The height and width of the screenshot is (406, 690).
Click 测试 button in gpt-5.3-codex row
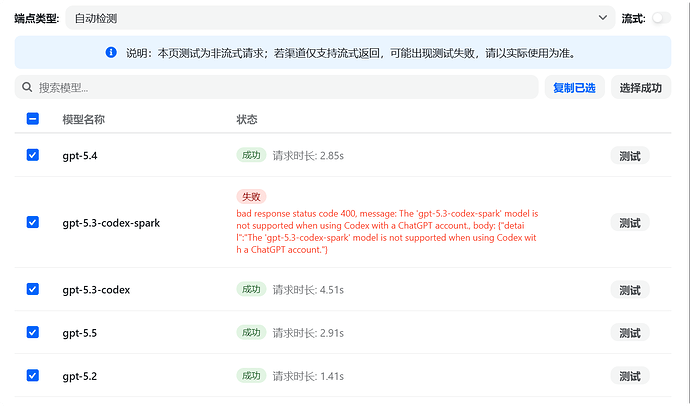pos(630,290)
